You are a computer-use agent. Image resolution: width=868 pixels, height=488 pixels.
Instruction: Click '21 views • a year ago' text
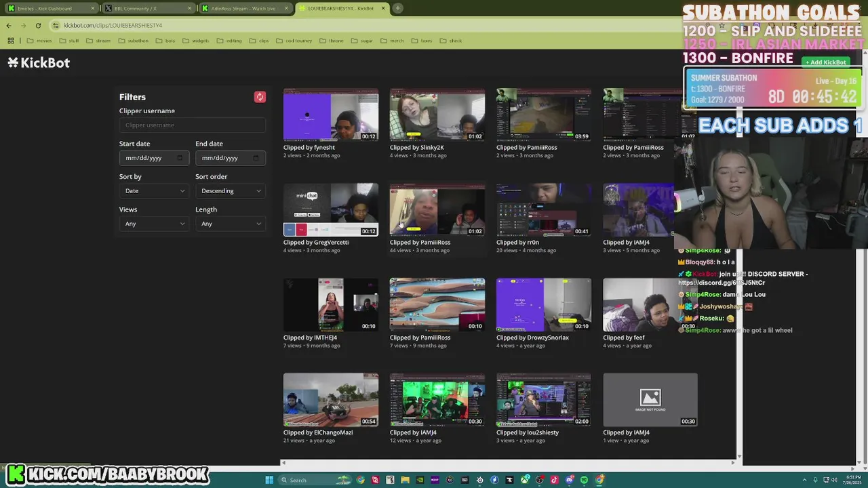[309, 441]
